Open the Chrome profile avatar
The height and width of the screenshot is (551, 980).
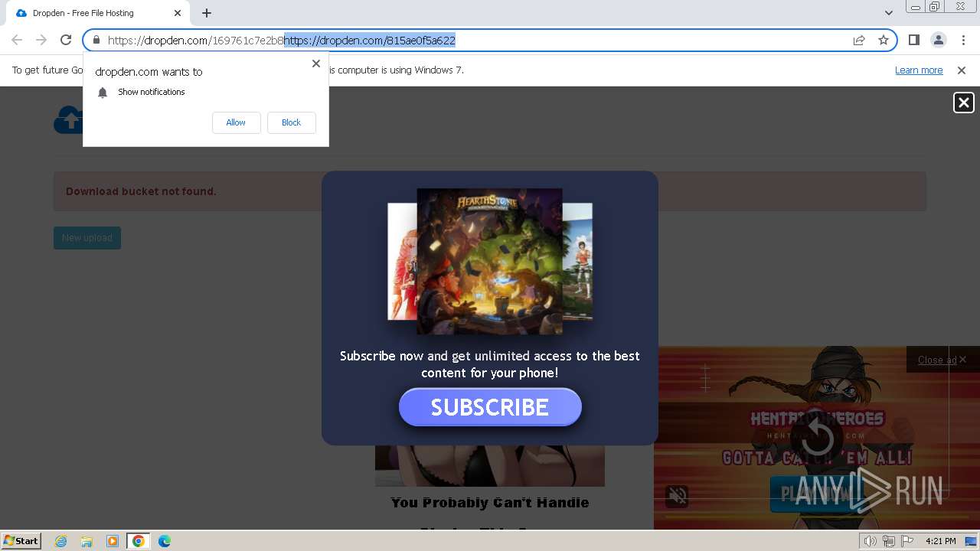(938, 40)
